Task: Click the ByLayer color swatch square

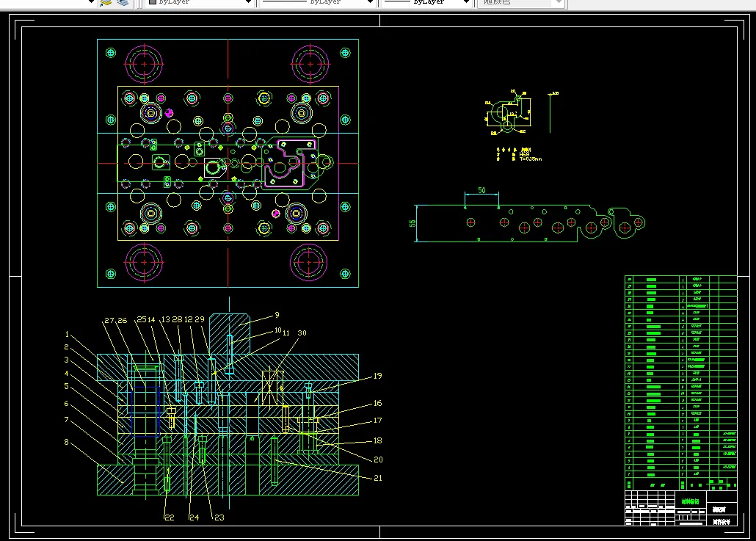Action: coord(152,2)
